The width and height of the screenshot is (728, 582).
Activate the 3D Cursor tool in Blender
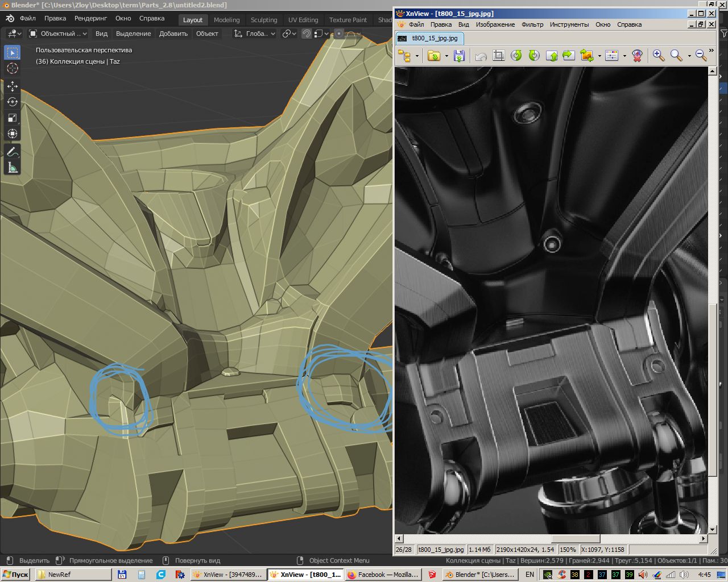(12, 68)
